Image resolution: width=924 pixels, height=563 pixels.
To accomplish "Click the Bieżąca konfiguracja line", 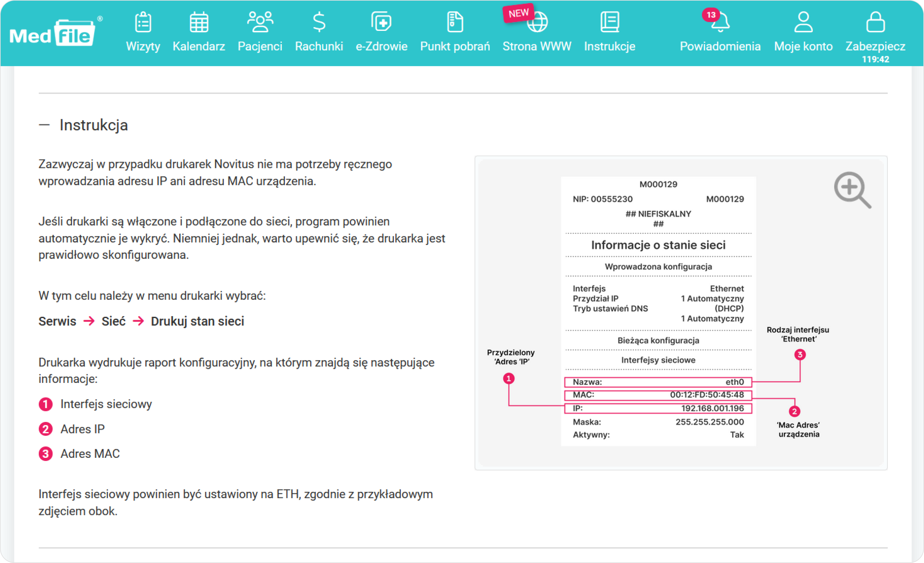I will click(x=658, y=341).
